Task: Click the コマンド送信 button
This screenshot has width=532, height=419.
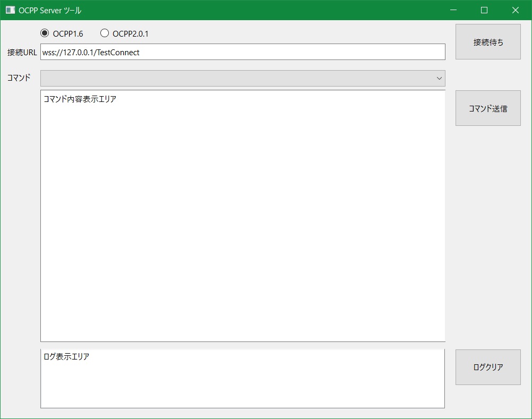Action: point(488,108)
